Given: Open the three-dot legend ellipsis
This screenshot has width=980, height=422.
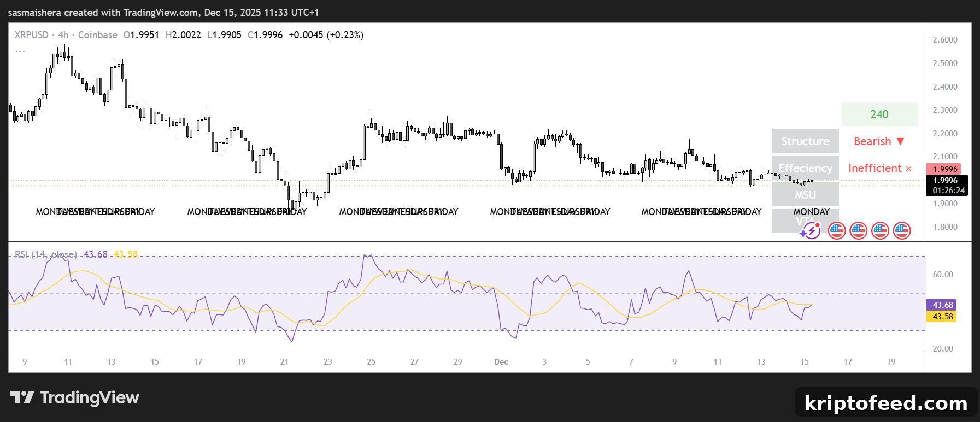Looking at the screenshot, I should click(x=20, y=51).
